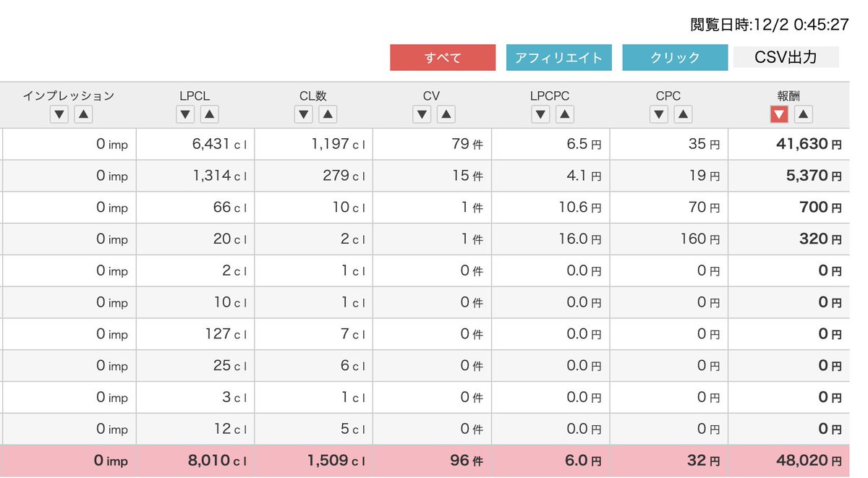
Task: Click the 12 cl LPCL cell
Action: click(195, 429)
